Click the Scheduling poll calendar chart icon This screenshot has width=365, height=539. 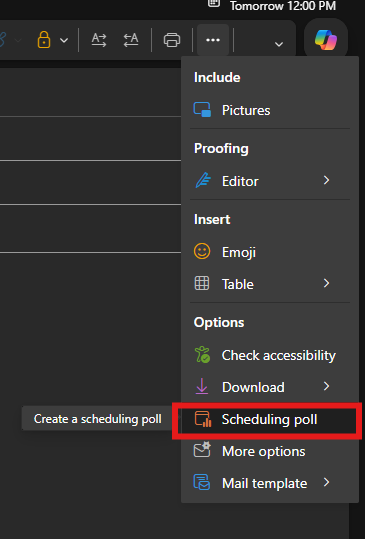[x=203, y=419]
